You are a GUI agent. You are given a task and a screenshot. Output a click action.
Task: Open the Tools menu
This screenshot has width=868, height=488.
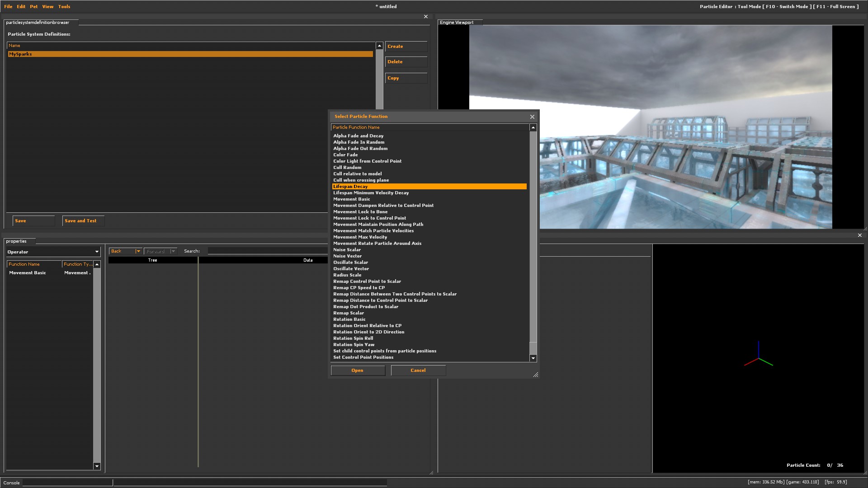pyautogui.click(x=64, y=6)
